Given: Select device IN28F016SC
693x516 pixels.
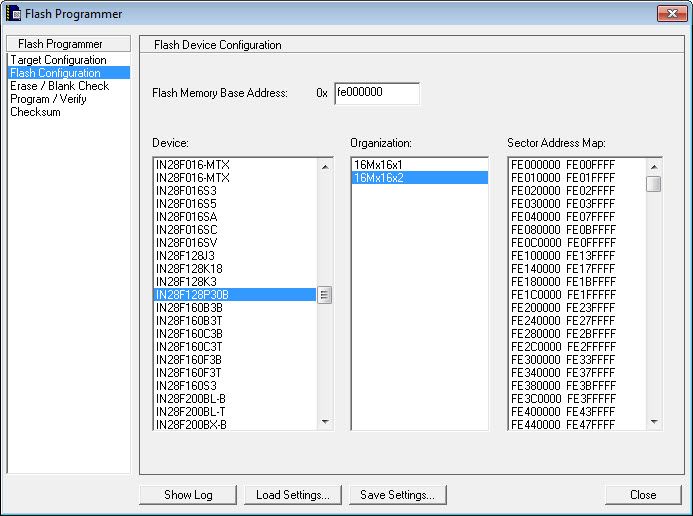Looking at the screenshot, I should pos(235,230).
